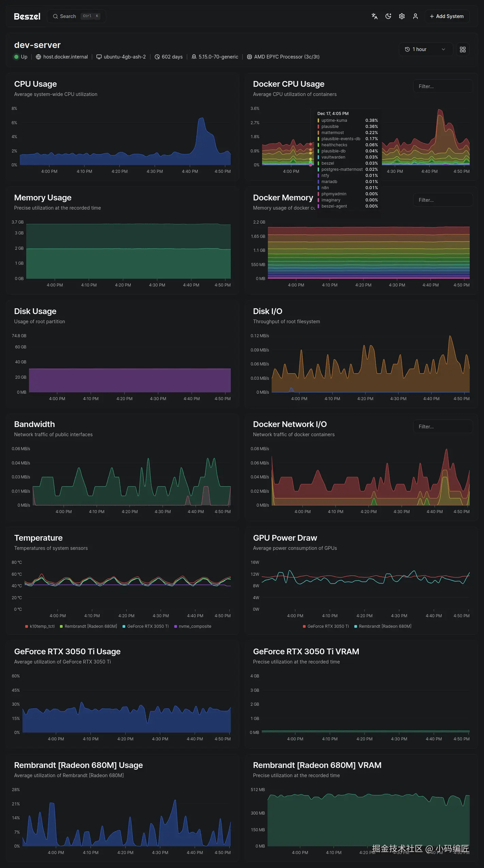Click the ubuntu-4gb-ash-2 hostname text
The image size is (484, 868).
coord(125,57)
